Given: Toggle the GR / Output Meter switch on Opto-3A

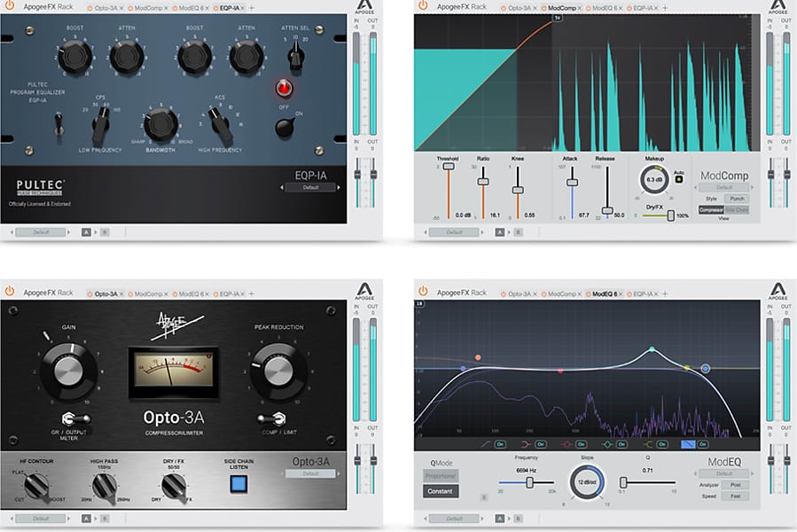Looking at the screenshot, I should click(x=75, y=419).
